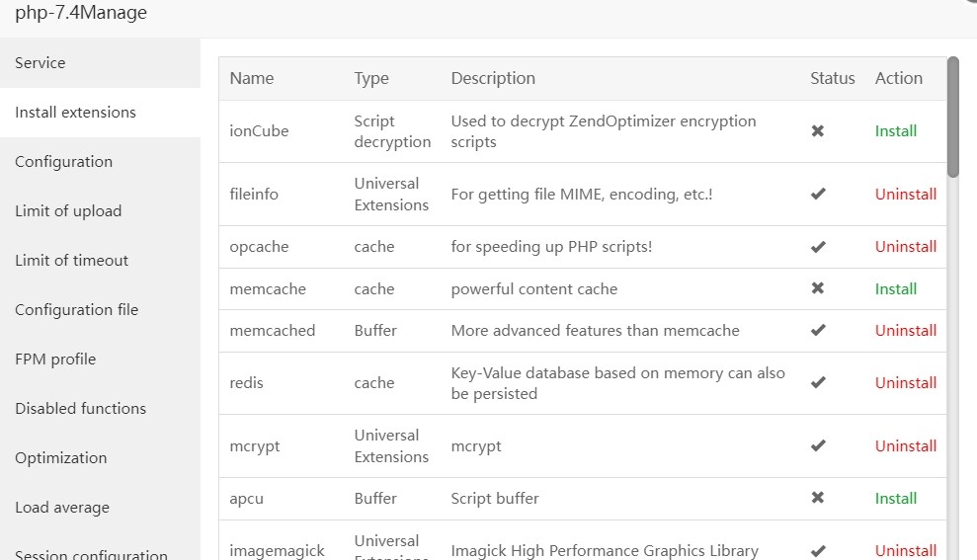Image resolution: width=977 pixels, height=560 pixels.
Task: Click the redis installed checkmark icon
Action: [x=818, y=383]
